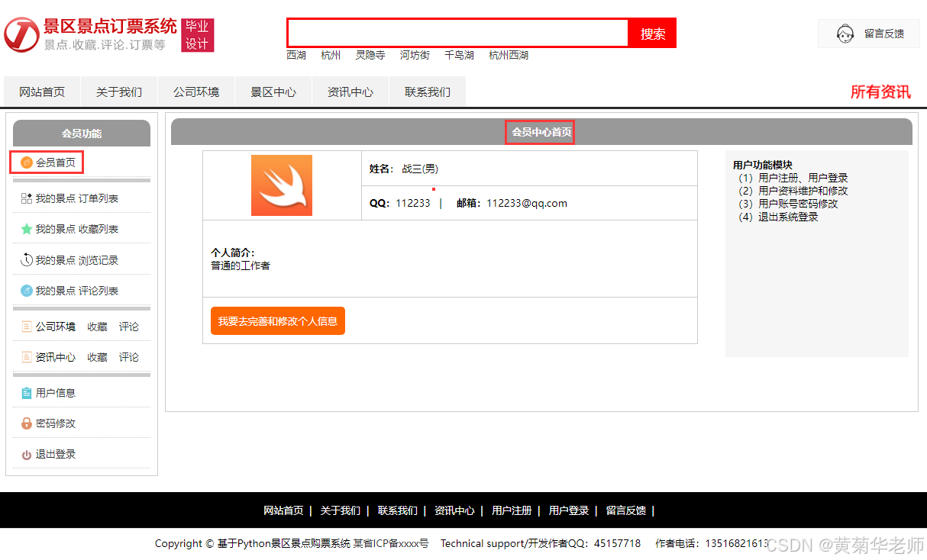927x560 pixels.
Task: Click the 资讯中心 document icon in sidebar
Action: click(27, 357)
